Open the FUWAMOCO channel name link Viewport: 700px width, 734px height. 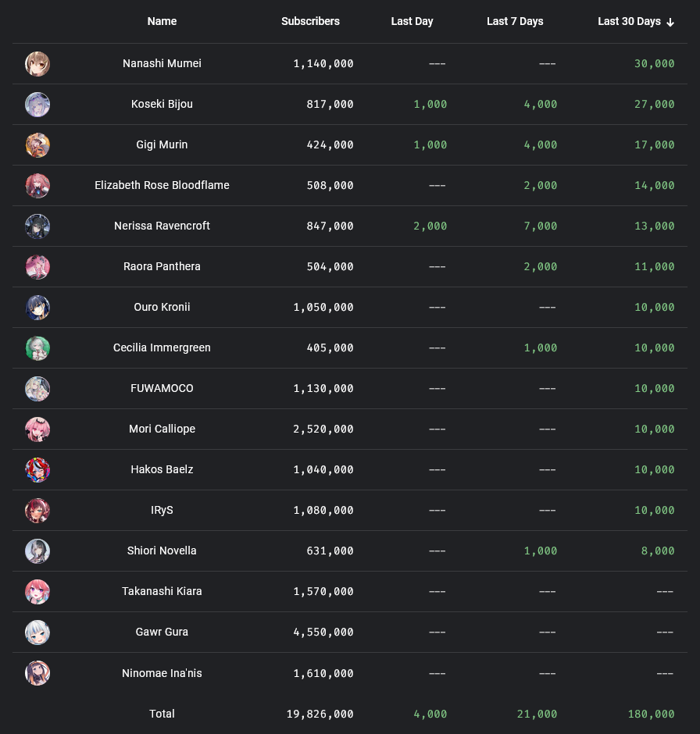(x=162, y=389)
